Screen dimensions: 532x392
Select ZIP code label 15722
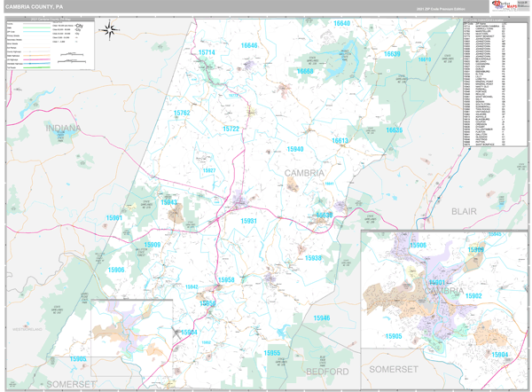(x=231, y=129)
